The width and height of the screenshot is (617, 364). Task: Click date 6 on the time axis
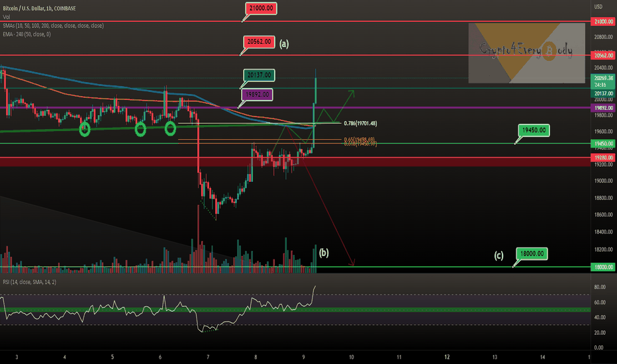(160, 357)
